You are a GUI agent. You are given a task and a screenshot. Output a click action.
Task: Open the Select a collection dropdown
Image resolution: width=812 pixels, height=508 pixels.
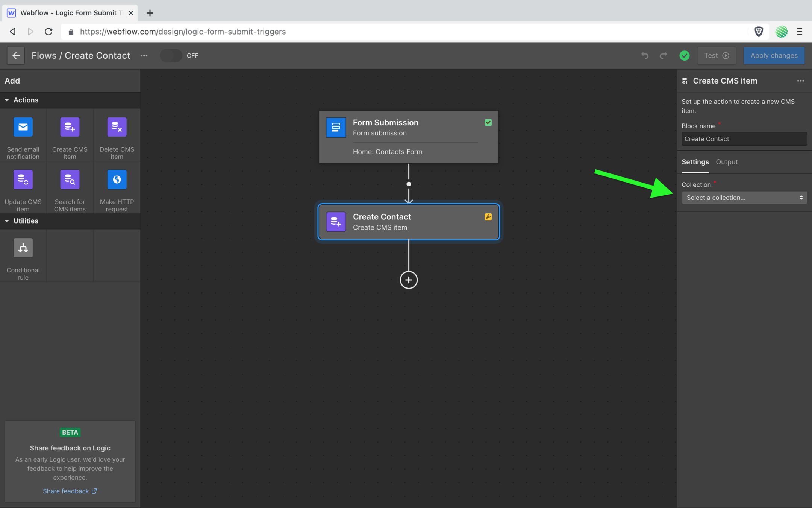[x=744, y=198]
